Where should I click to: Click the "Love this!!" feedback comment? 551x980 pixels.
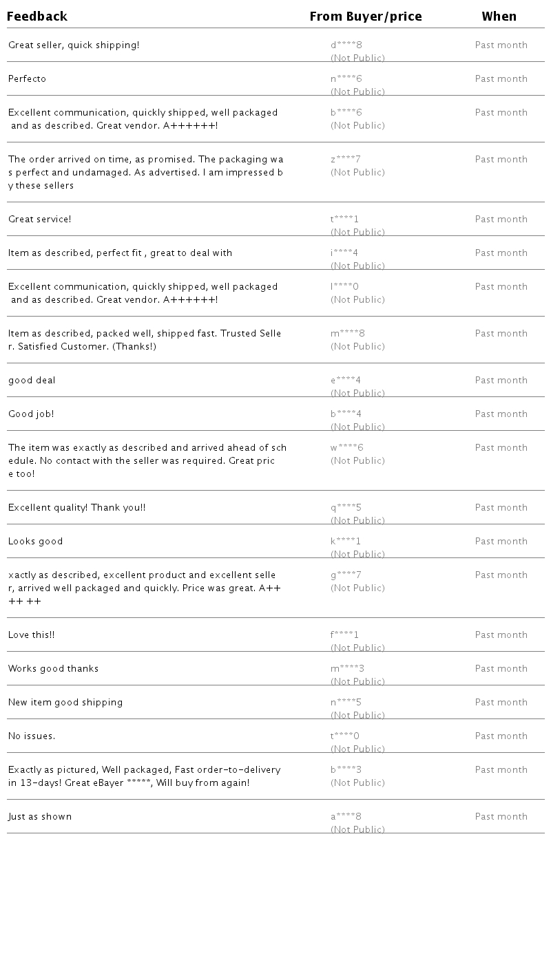coord(31,635)
